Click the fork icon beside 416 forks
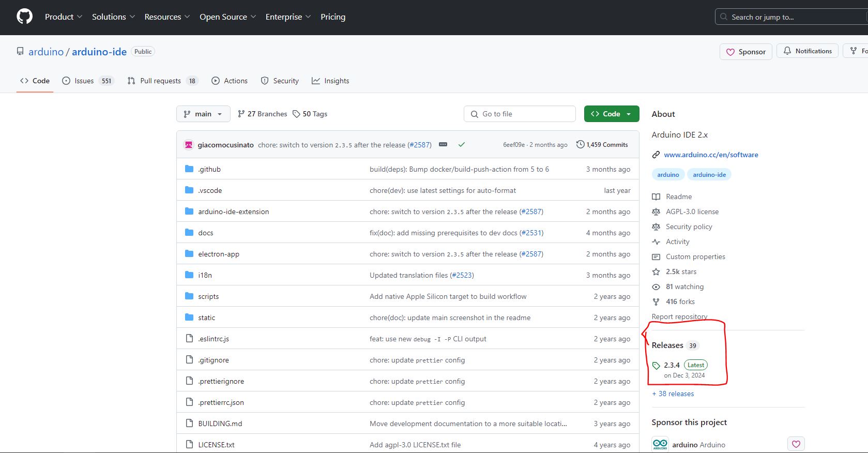Screen dimensions: 868x453 pyautogui.click(x=656, y=301)
